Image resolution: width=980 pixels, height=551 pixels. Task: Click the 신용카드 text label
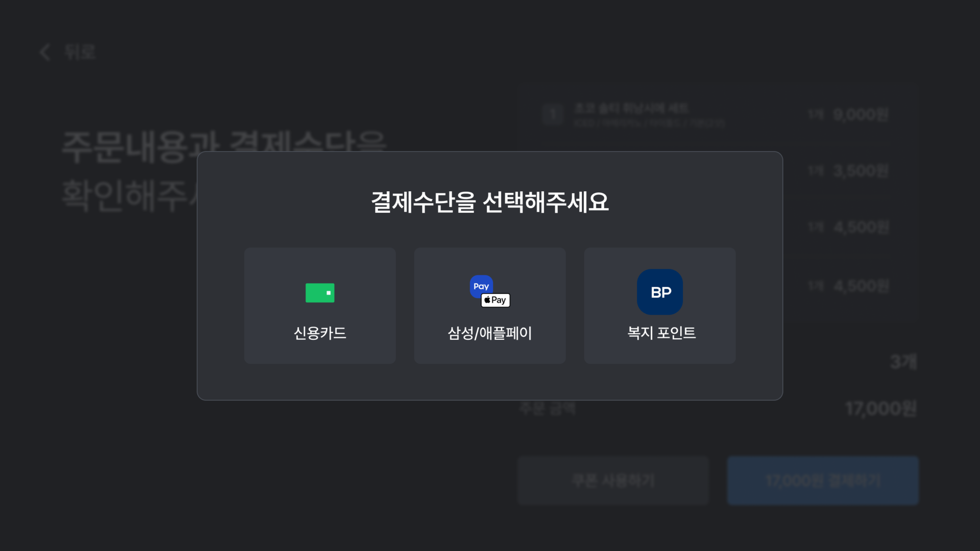(320, 333)
